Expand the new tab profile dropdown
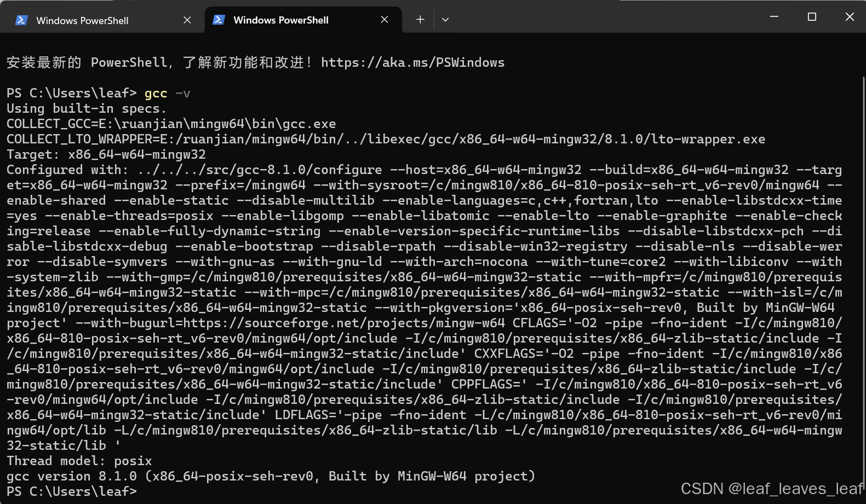 click(445, 20)
